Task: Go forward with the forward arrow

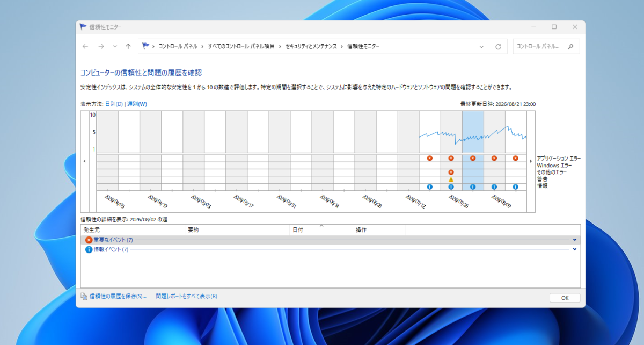Action: coord(101,47)
